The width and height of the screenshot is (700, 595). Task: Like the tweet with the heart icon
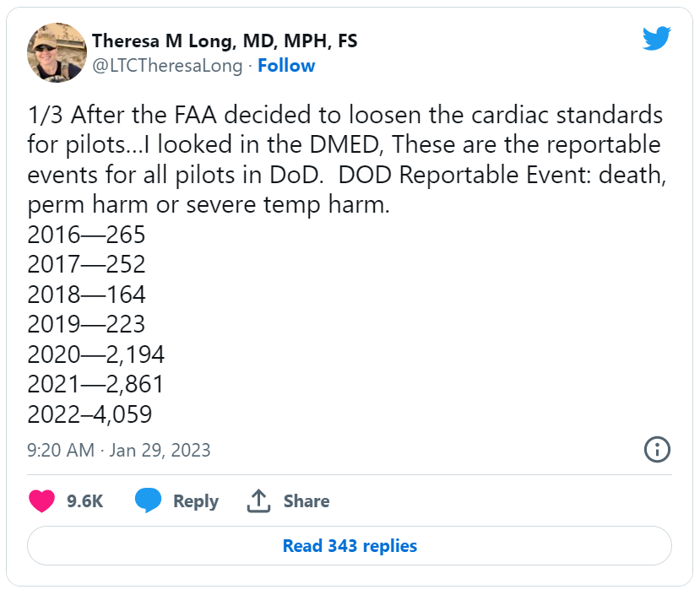pos(41,500)
